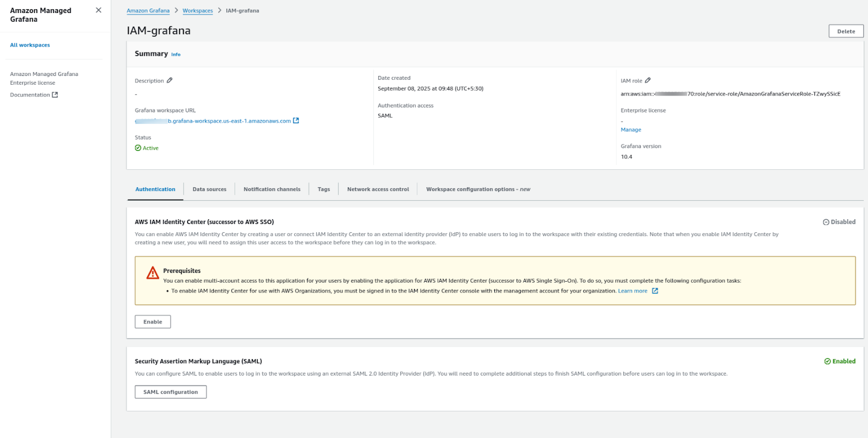Click external link icon after Learn more
The height and width of the screenshot is (438, 868).
point(655,291)
